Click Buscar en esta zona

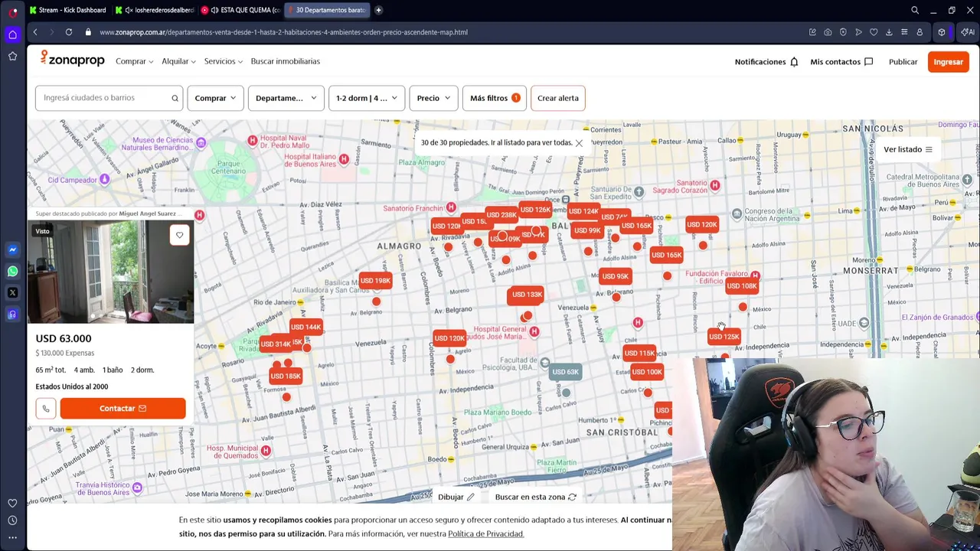(x=535, y=497)
